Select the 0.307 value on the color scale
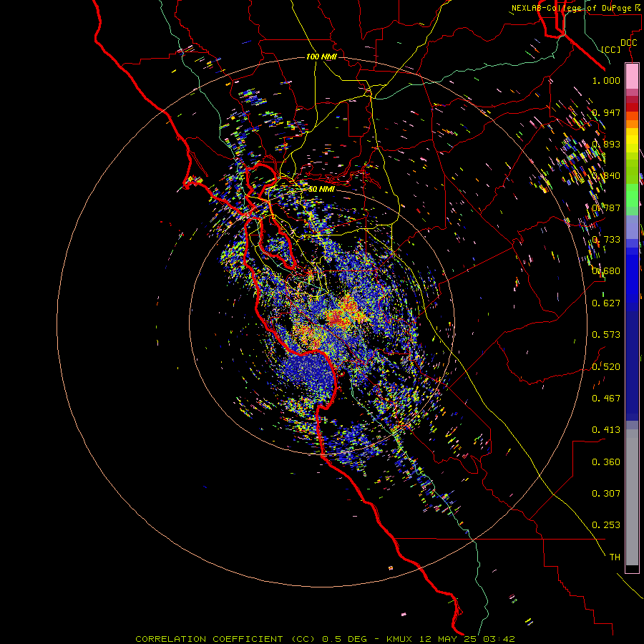This screenshot has height=644, width=644. (606, 493)
